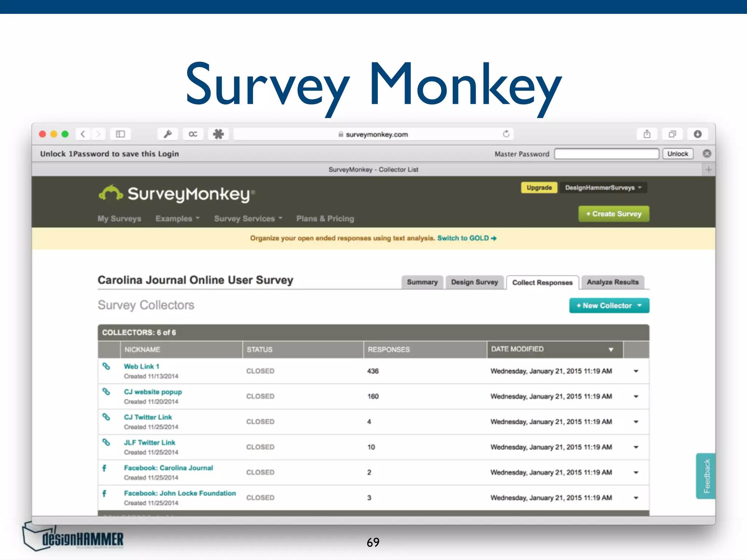Expand options arrow for John Locke Foundation row
Viewport: 747px width, 560px height.
click(x=636, y=498)
